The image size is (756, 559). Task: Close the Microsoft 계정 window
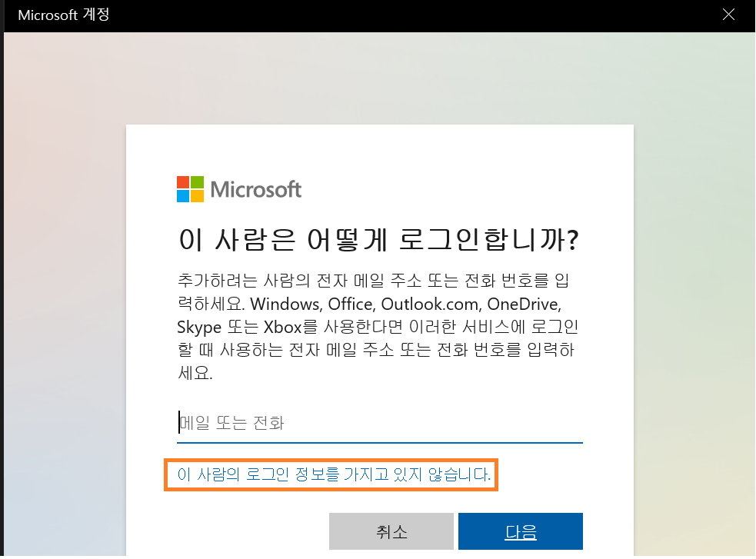point(728,15)
